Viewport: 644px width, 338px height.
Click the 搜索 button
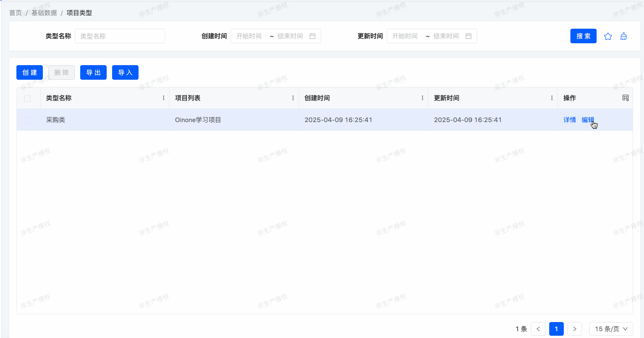pyautogui.click(x=583, y=36)
